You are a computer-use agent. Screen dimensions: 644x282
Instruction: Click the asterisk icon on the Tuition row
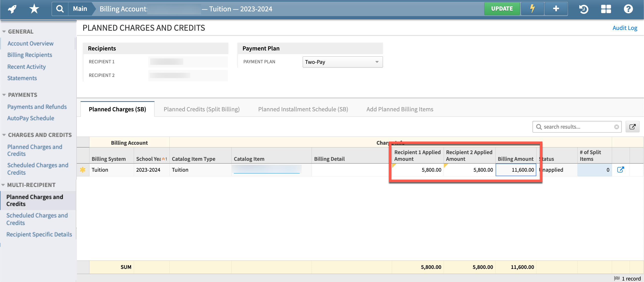click(x=83, y=170)
